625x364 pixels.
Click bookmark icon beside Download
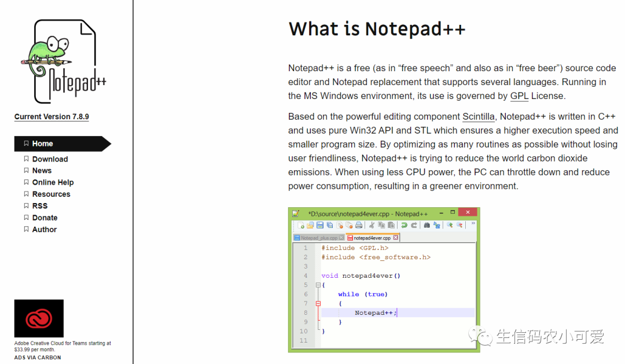tap(26, 159)
